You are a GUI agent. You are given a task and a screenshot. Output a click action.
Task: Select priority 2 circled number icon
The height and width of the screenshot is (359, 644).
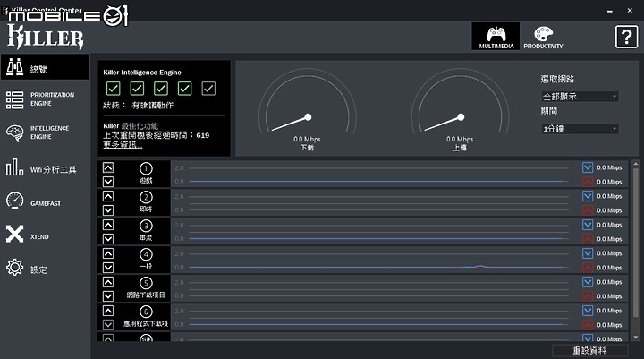pos(146,197)
